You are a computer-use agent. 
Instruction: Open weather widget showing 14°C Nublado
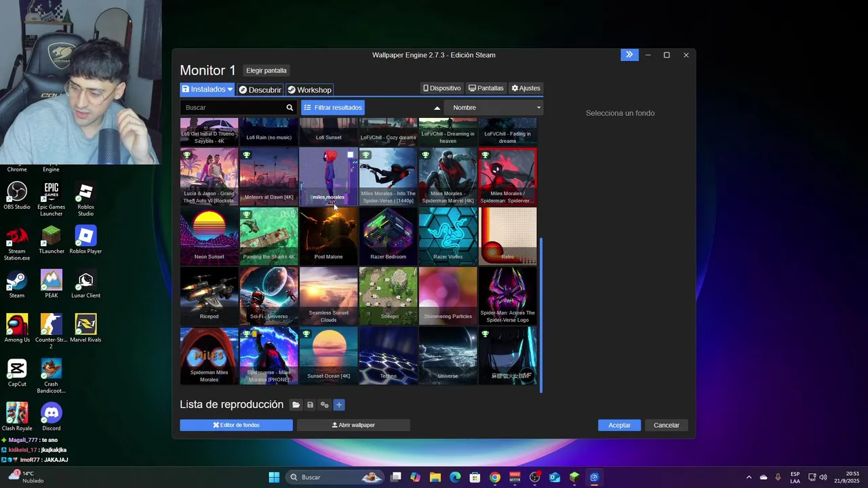click(26, 477)
